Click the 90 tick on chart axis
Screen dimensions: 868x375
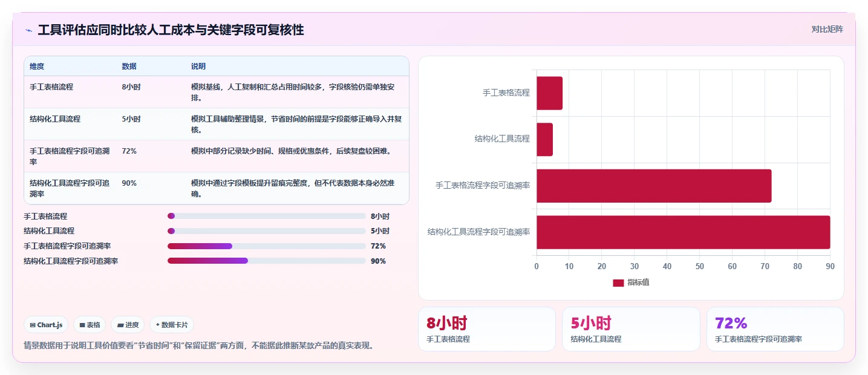[x=830, y=266]
